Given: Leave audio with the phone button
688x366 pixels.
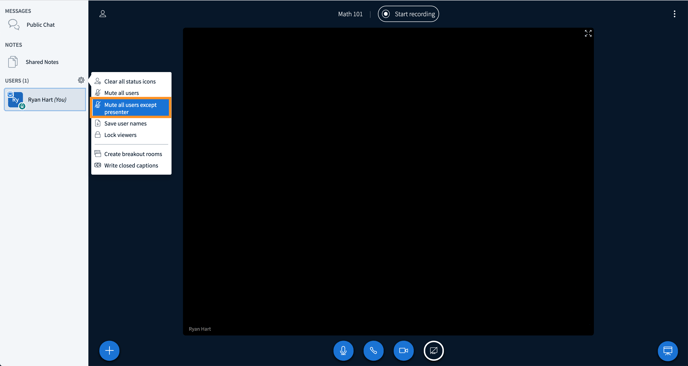Looking at the screenshot, I should tap(373, 351).
